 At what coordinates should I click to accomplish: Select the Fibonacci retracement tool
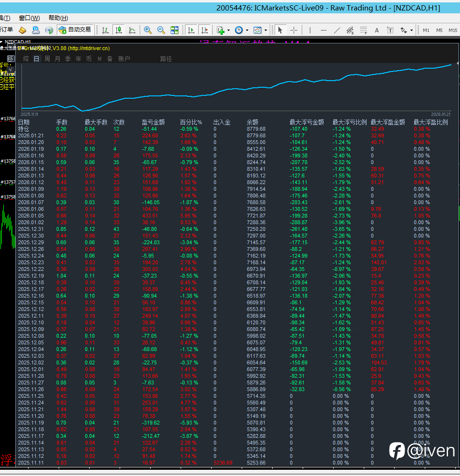(x=364, y=30)
